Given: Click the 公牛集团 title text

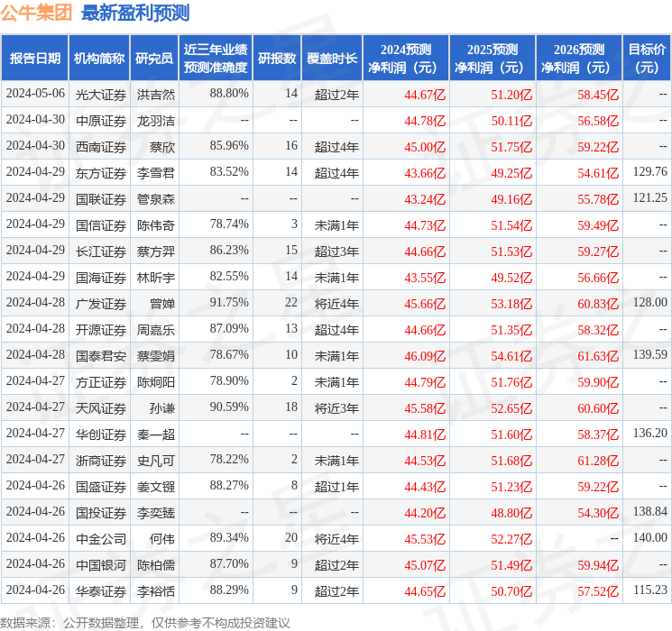Looking at the screenshot, I should click(36, 13).
